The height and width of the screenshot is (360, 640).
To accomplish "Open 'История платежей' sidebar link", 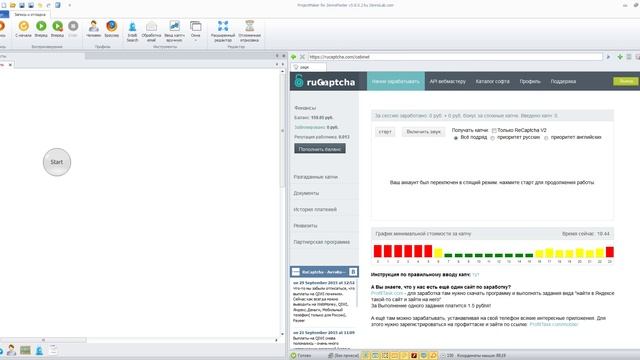I will (315, 209).
